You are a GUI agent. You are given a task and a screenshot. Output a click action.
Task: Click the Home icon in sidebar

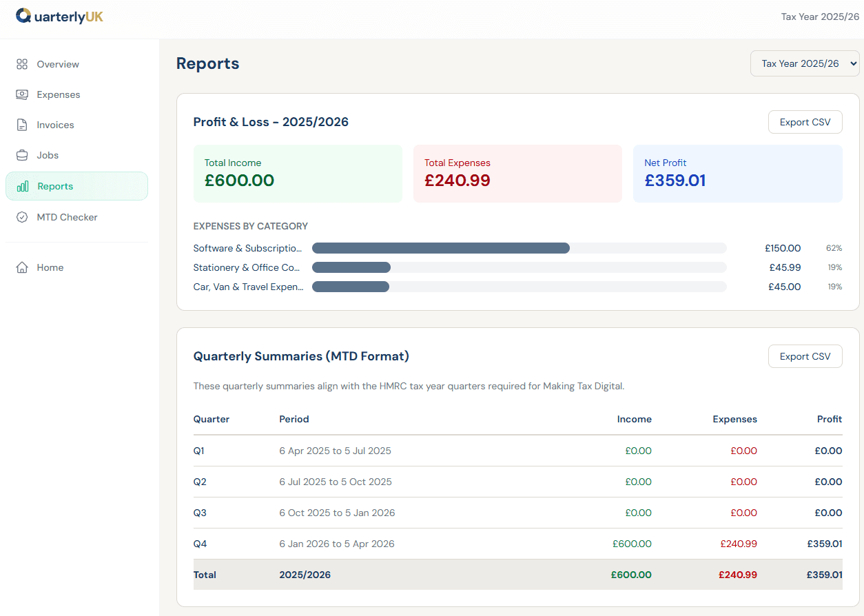click(21, 267)
